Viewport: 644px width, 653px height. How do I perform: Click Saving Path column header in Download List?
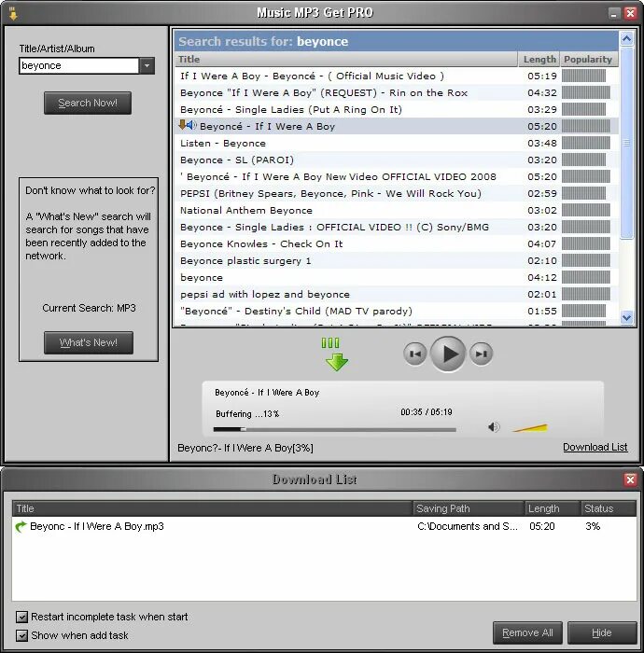click(x=469, y=508)
